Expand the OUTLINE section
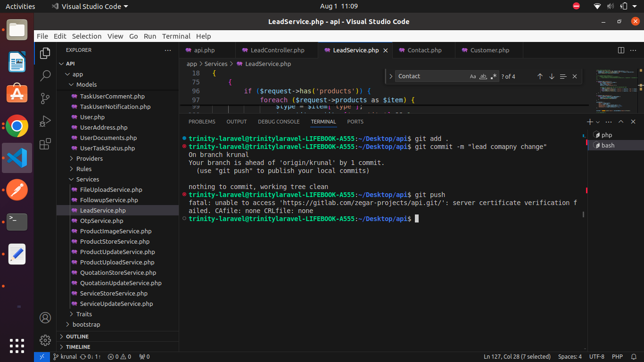 pyautogui.click(x=117, y=337)
